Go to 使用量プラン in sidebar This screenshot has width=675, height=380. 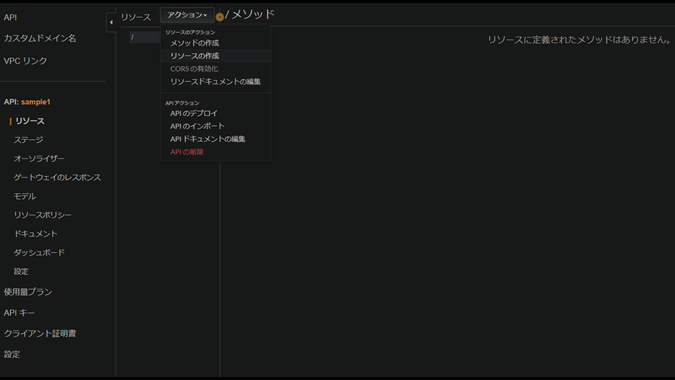(x=28, y=292)
